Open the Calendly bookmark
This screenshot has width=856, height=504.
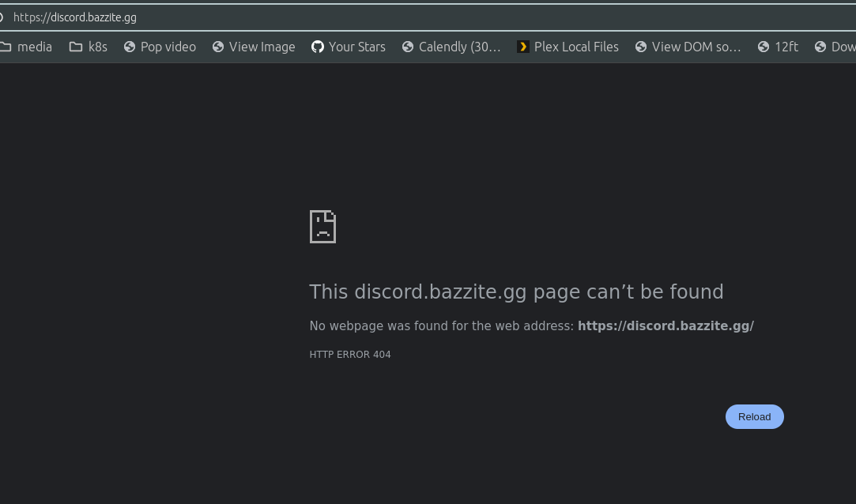point(451,47)
